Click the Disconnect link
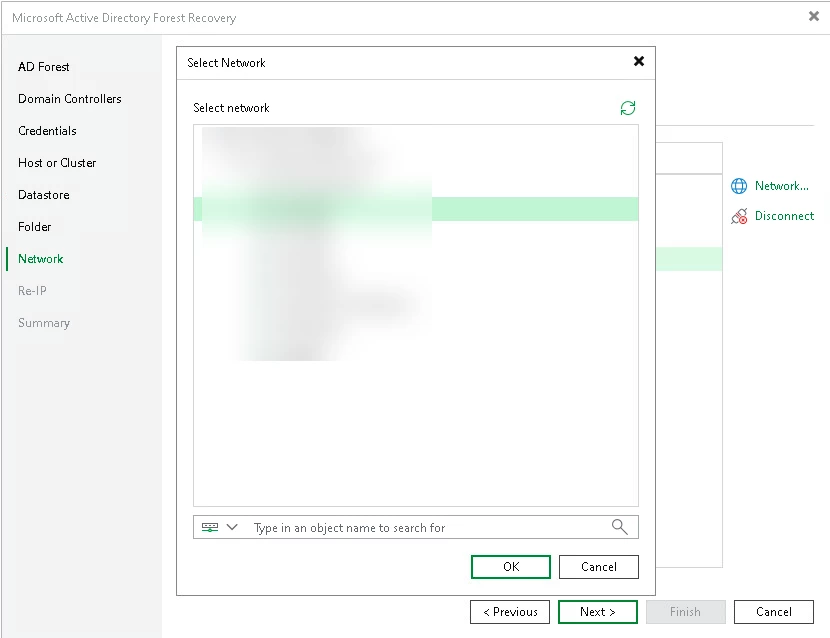 coord(784,216)
